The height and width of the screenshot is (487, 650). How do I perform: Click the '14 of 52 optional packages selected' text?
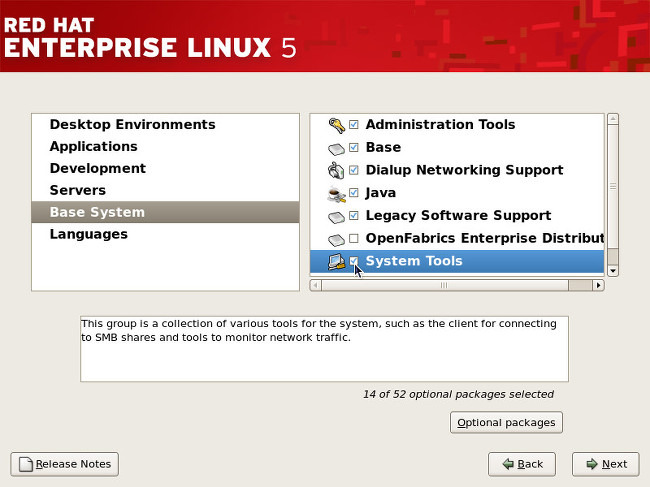pyautogui.click(x=458, y=394)
